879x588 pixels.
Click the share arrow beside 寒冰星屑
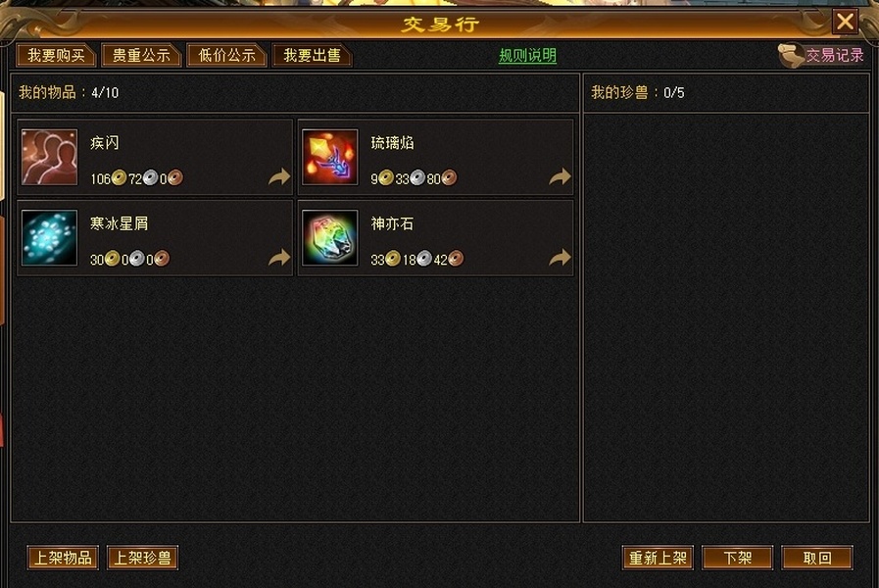[279, 258]
